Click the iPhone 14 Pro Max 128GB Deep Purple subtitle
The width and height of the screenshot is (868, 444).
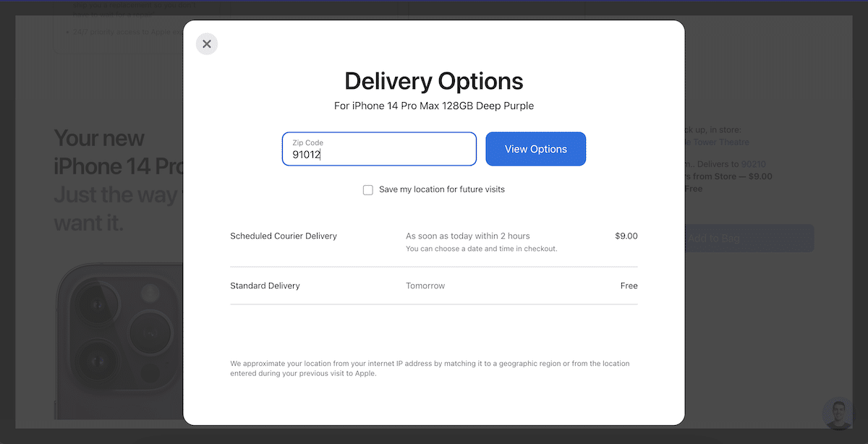434,106
